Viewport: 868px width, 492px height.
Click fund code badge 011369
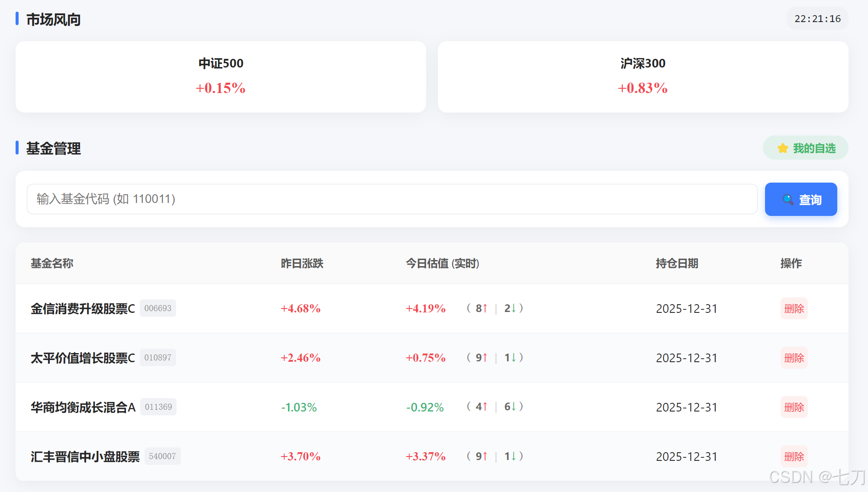(158, 407)
